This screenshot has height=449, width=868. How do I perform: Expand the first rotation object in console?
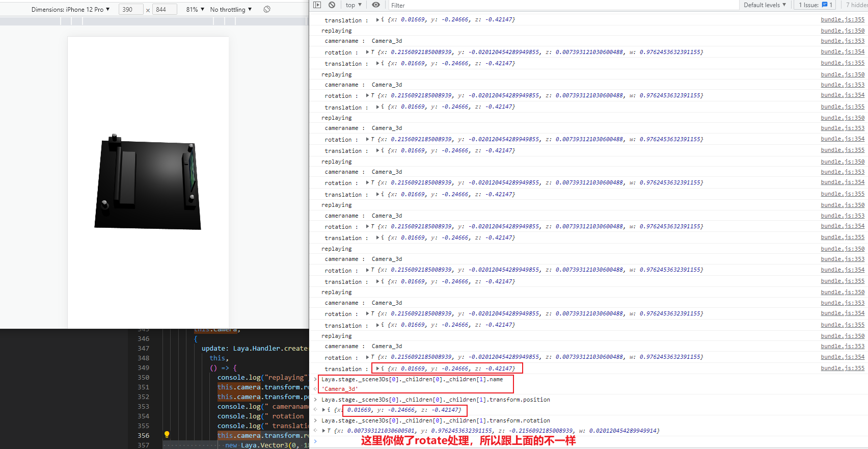(367, 52)
